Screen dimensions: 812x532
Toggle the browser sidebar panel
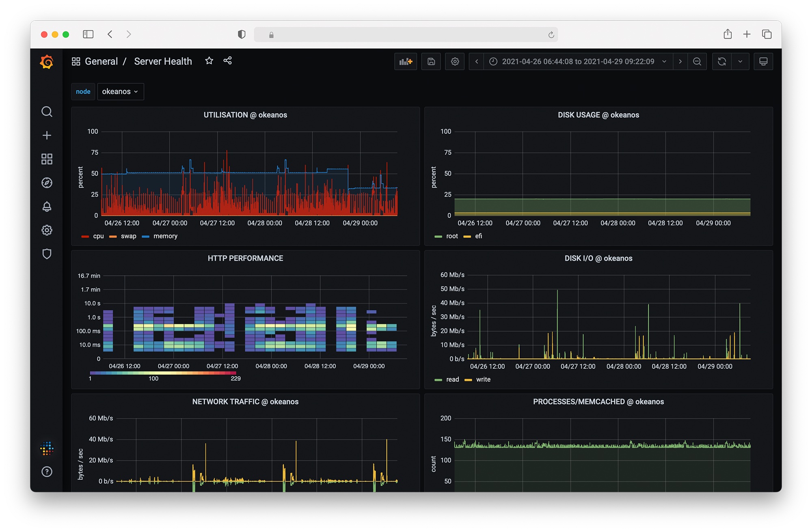(88, 34)
